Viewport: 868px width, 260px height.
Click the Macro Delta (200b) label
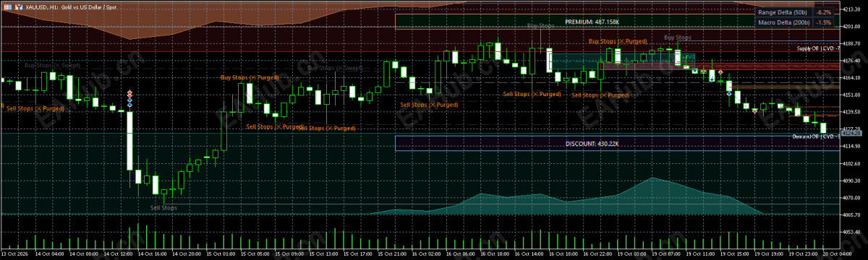pos(785,23)
